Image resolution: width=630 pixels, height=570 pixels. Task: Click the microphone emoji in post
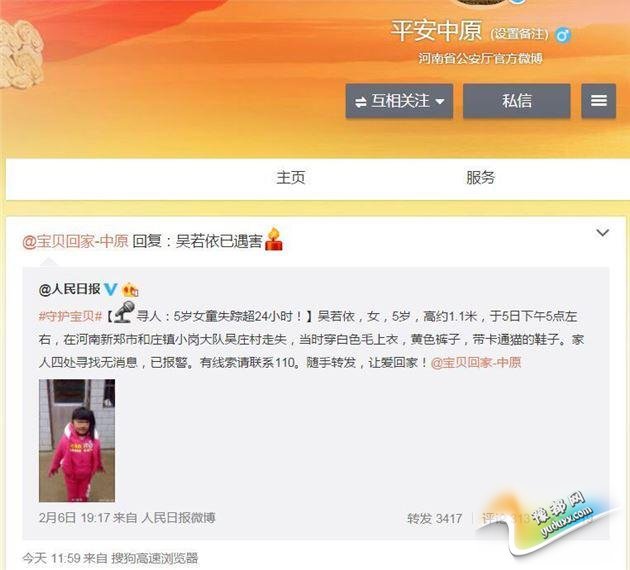click(124, 312)
